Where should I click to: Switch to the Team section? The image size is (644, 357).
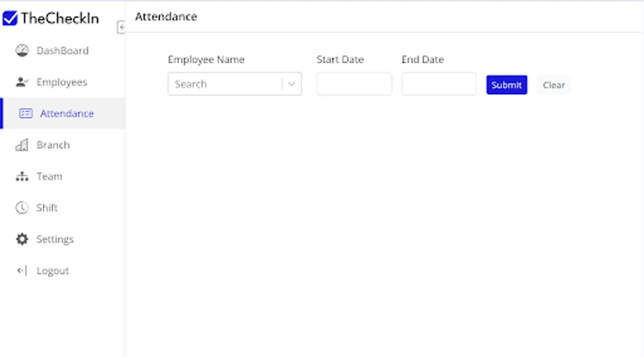click(49, 177)
